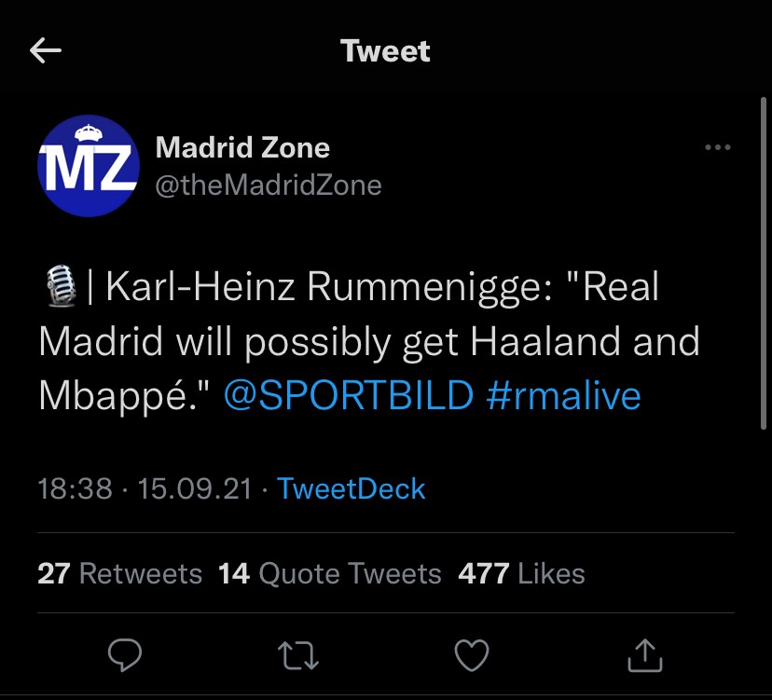Screen dimensions: 772x700
Task: Click the Madrid Zone display name
Action: click(242, 147)
